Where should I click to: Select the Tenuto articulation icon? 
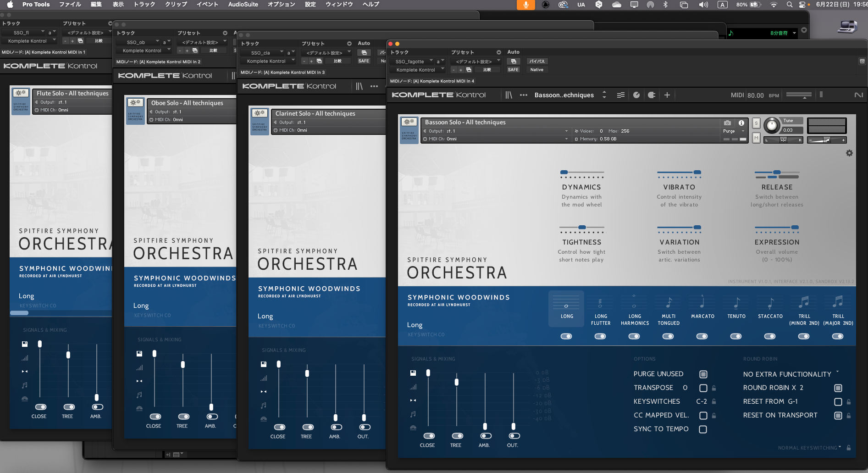tap(736, 303)
